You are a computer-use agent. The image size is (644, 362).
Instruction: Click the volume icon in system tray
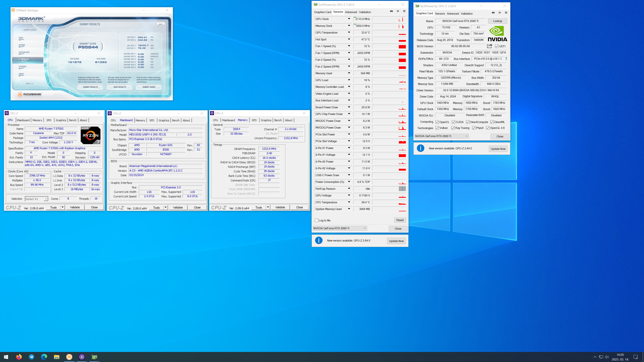point(607,357)
